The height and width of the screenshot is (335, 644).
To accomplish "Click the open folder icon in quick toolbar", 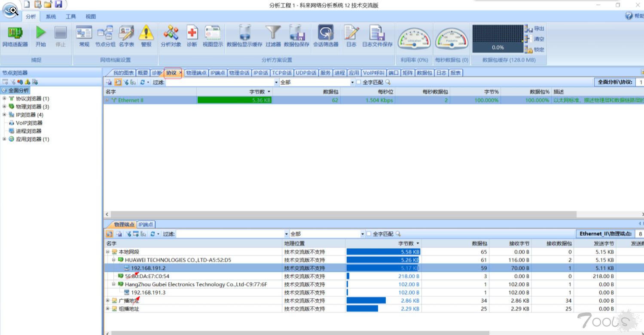I will [48, 4].
